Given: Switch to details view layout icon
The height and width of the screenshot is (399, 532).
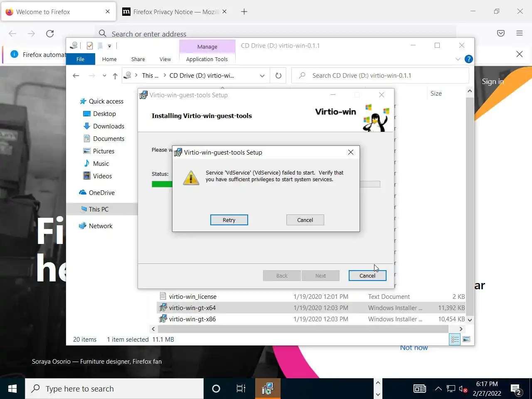Looking at the screenshot, I should (x=455, y=340).
